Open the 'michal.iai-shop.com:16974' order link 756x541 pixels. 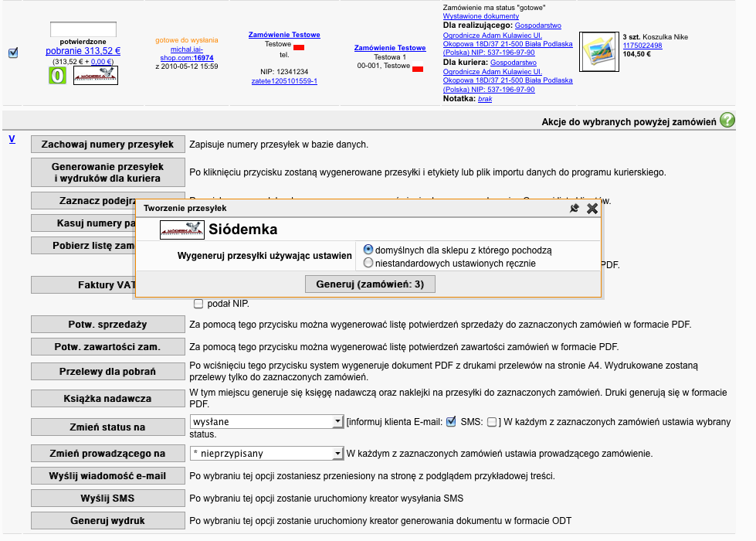point(187,53)
